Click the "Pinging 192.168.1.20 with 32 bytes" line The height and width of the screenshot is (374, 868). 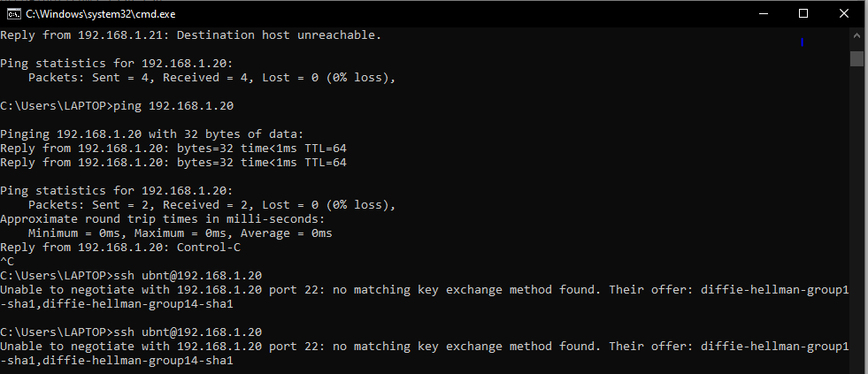[x=152, y=134]
